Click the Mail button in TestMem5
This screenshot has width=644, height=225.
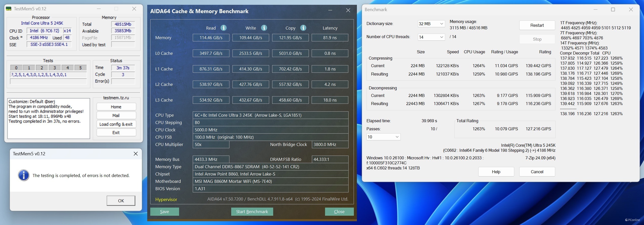[x=116, y=115]
